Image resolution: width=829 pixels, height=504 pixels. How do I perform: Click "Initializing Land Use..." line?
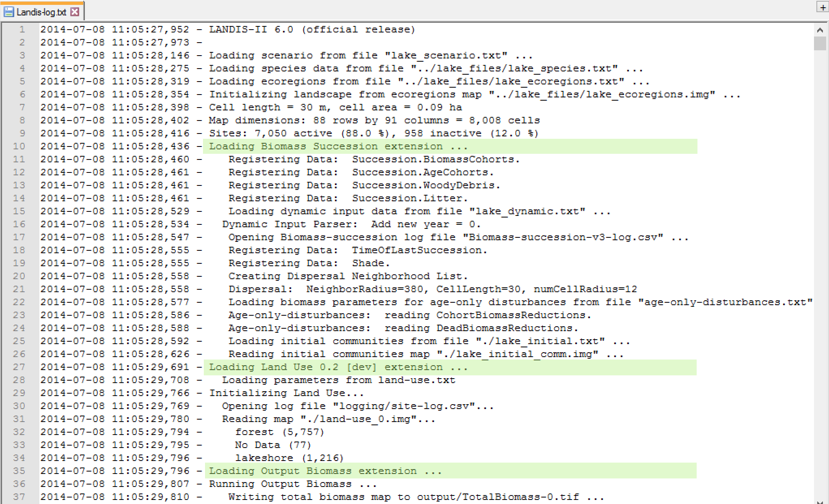[x=287, y=393]
